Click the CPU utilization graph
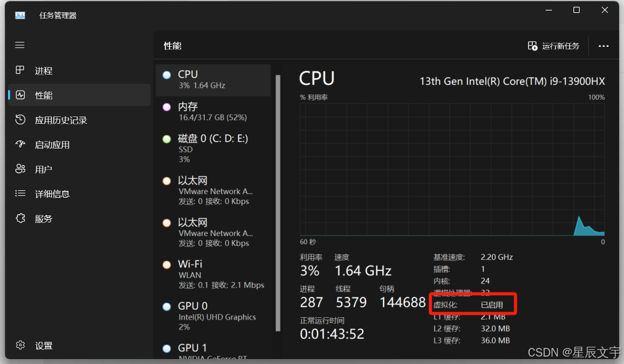624x364 pixels. [452, 169]
